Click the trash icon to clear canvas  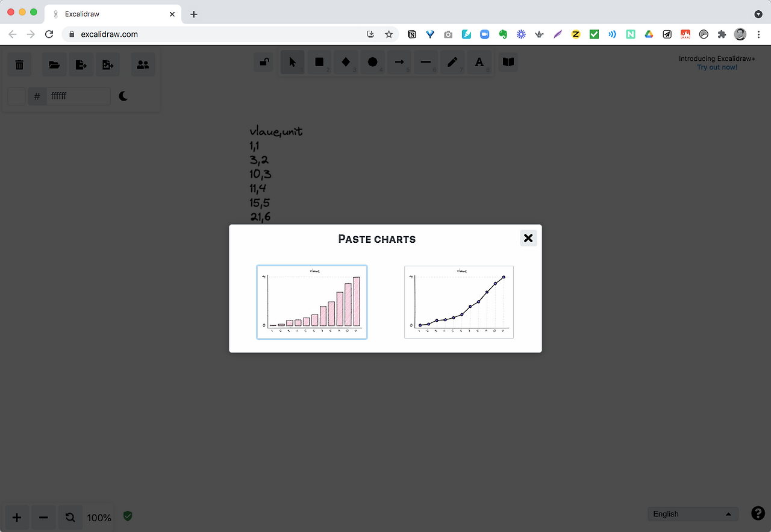pos(19,64)
